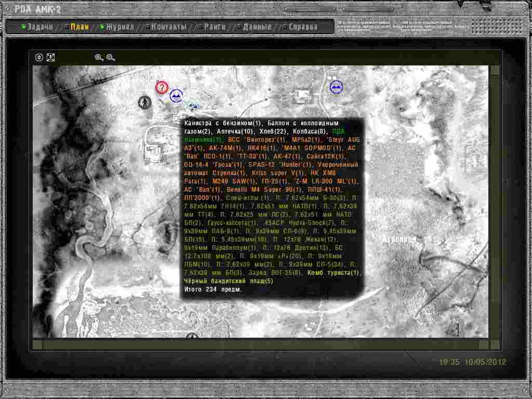Image resolution: width=532 pixels, height=399 pixels.
Task: Show the Ранги tab
Action: pyautogui.click(x=215, y=27)
